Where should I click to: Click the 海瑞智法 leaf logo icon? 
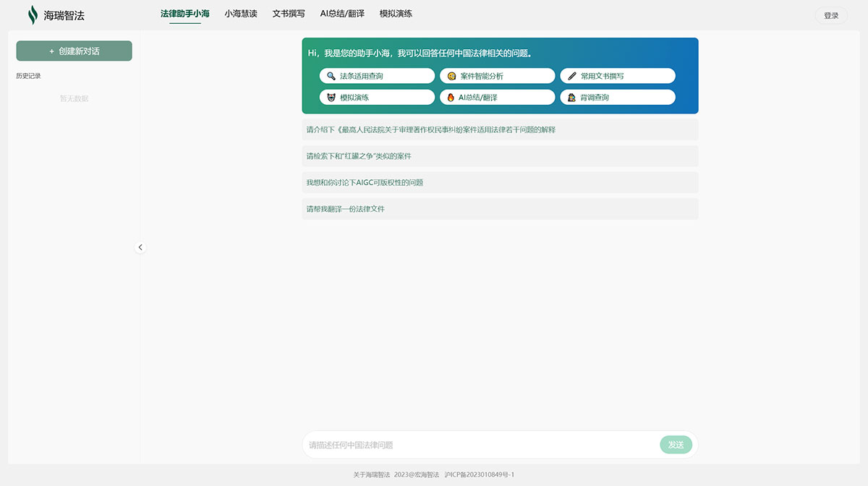[x=33, y=15]
